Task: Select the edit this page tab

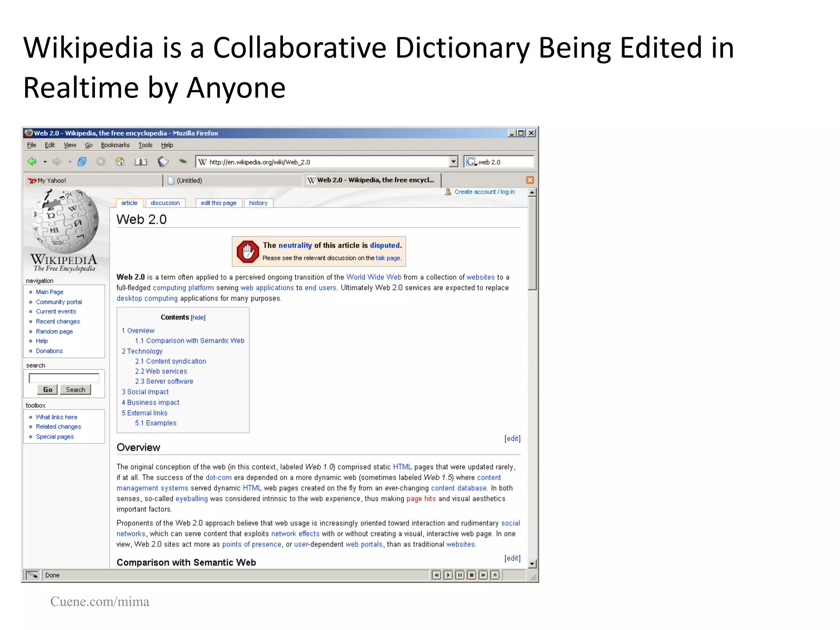Action: tap(219, 203)
